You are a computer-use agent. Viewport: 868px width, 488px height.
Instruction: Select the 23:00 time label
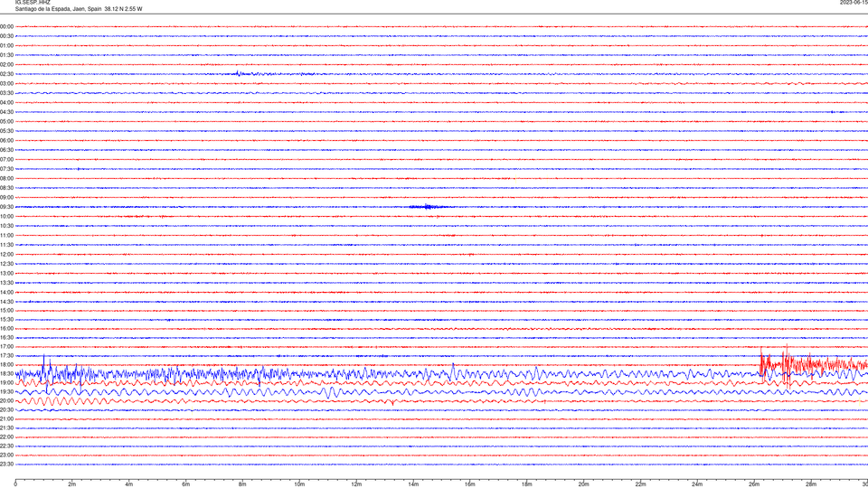pyautogui.click(x=6, y=455)
